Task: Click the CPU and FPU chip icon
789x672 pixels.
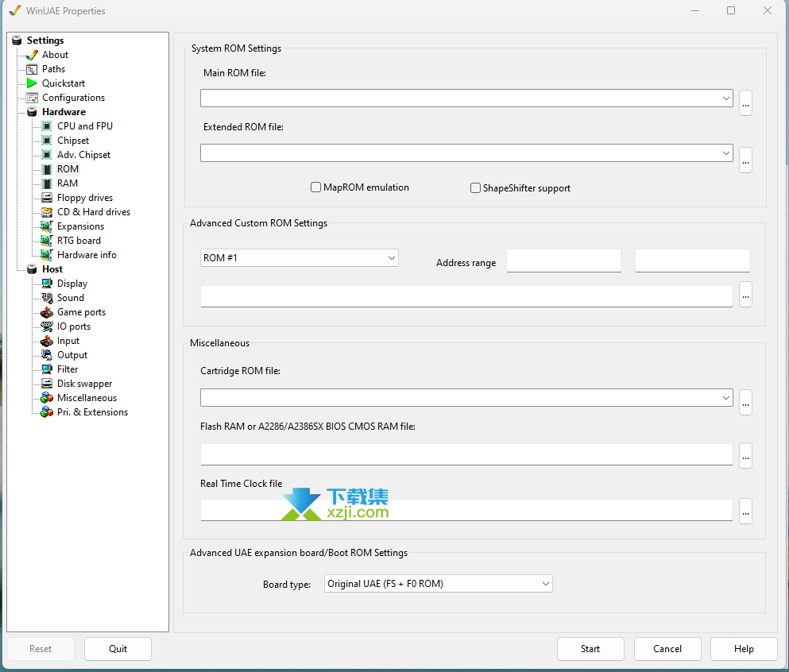Action: point(47,126)
